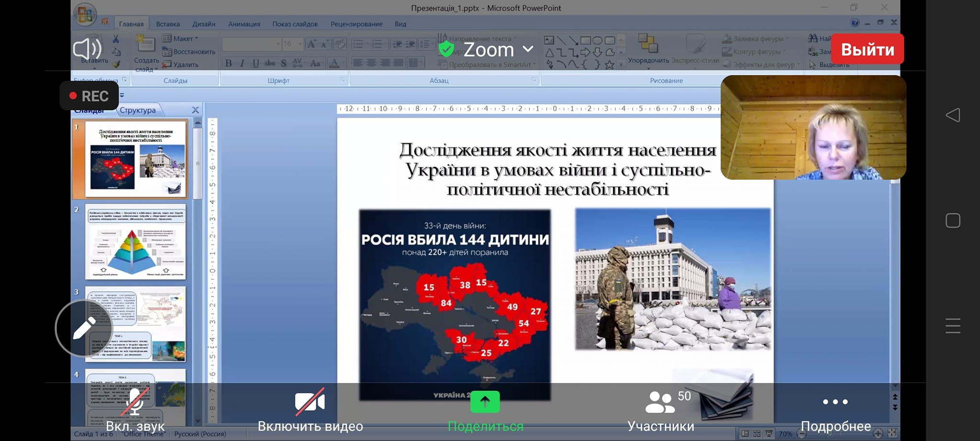Switch to the Структура outline tab
The width and height of the screenshot is (980, 441).
coord(138,110)
